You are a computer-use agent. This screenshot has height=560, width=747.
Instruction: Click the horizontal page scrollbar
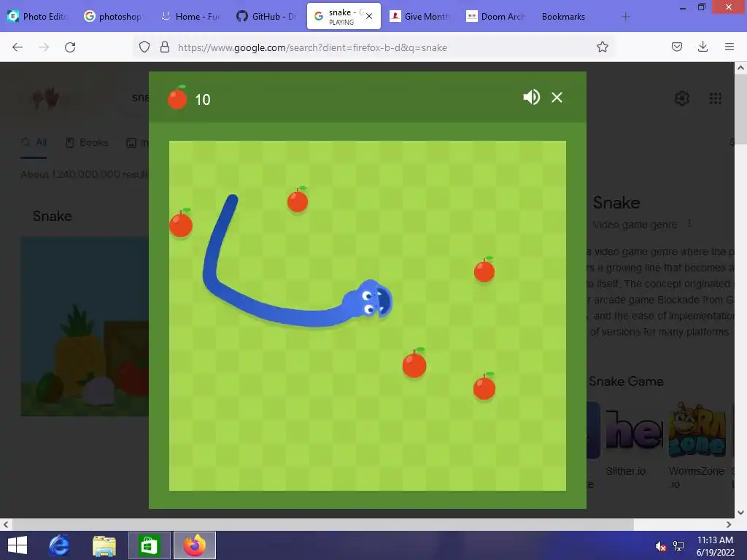[x=323, y=525]
